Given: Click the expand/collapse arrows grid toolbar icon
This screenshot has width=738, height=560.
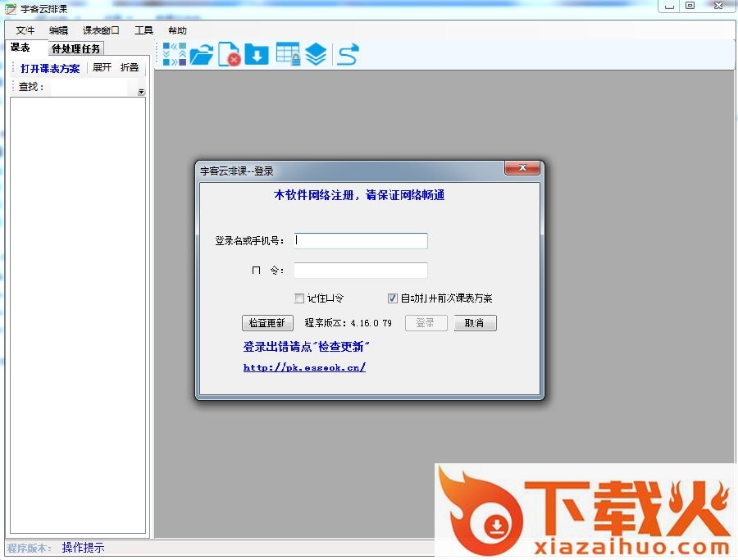Looking at the screenshot, I should point(175,55).
